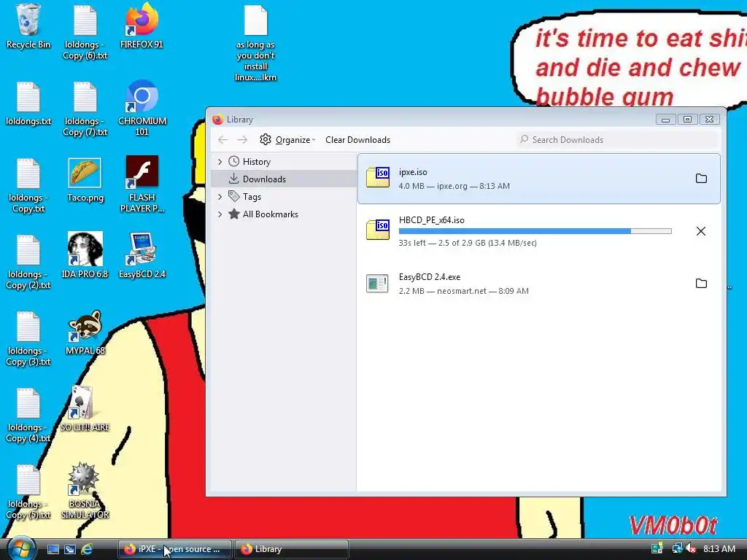Click the HBCD_PE_x64.iso file name

(432, 220)
